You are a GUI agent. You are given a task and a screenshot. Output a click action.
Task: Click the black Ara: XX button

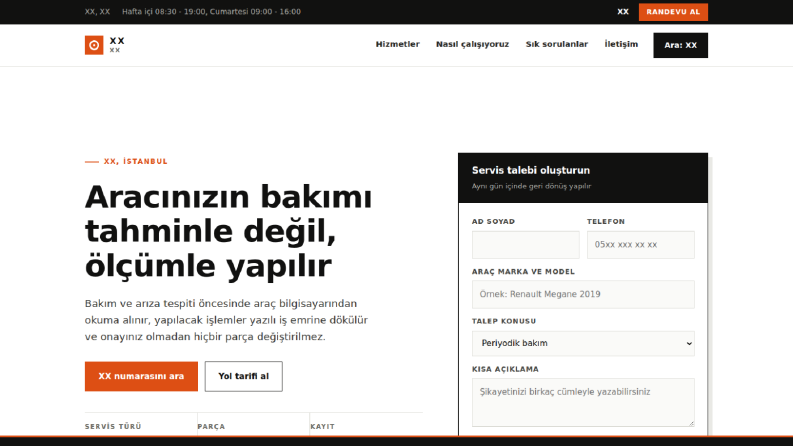pos(680,45)
